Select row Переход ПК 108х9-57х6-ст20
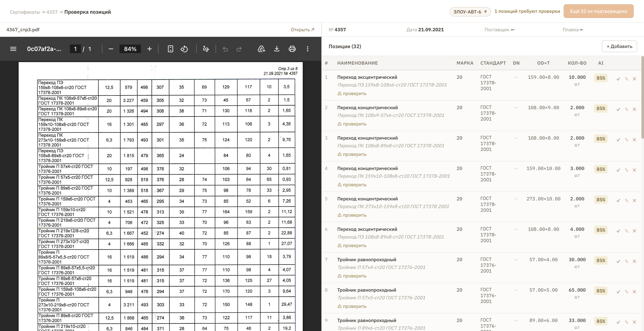 [481, 116]
